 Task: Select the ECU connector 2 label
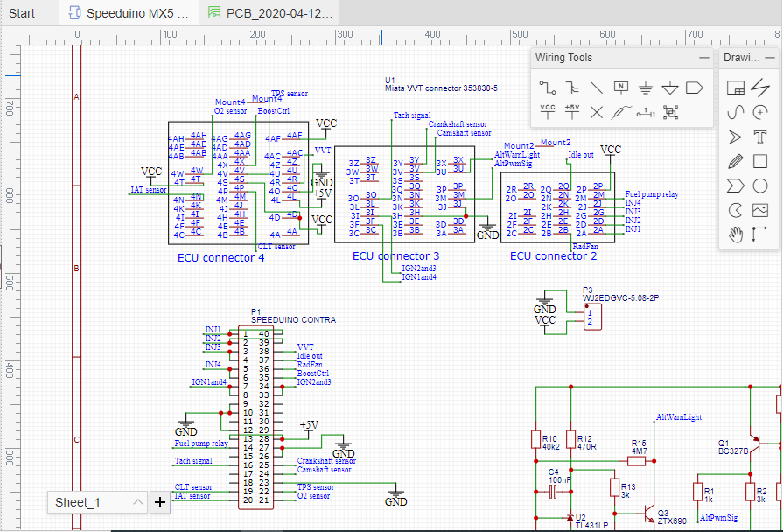click(x=553, y=256)
